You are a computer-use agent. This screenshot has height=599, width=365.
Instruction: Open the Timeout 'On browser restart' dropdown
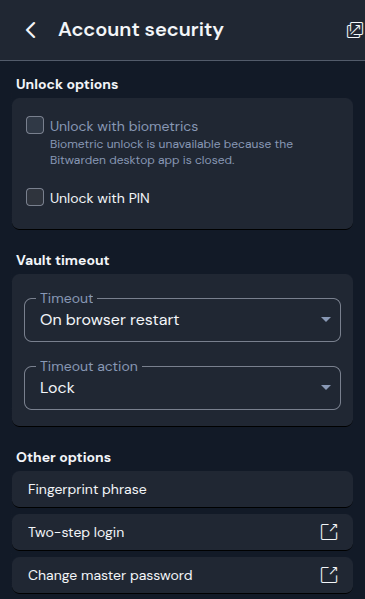(x=182, y=320)
